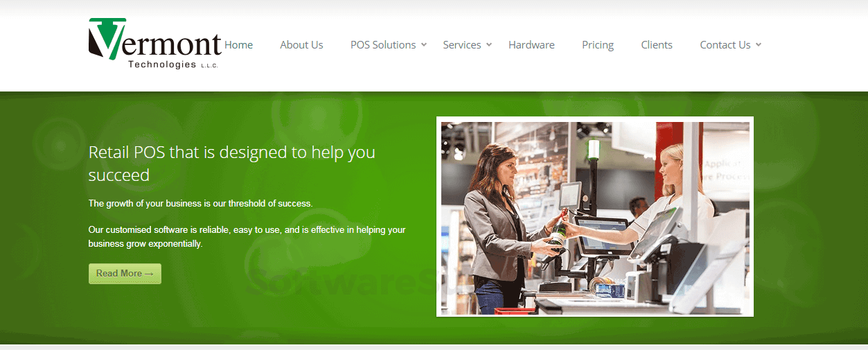Click the green V emblem in logo
868x350 pixels.
[x=107, y=39]
